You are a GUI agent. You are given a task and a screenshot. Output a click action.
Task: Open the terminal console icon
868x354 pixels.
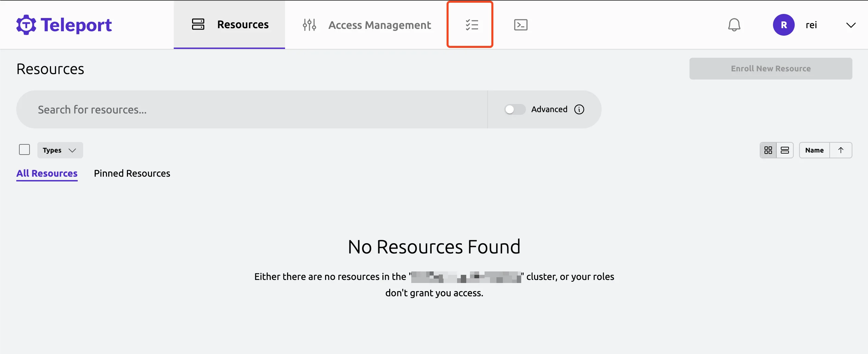pos(521,25)
